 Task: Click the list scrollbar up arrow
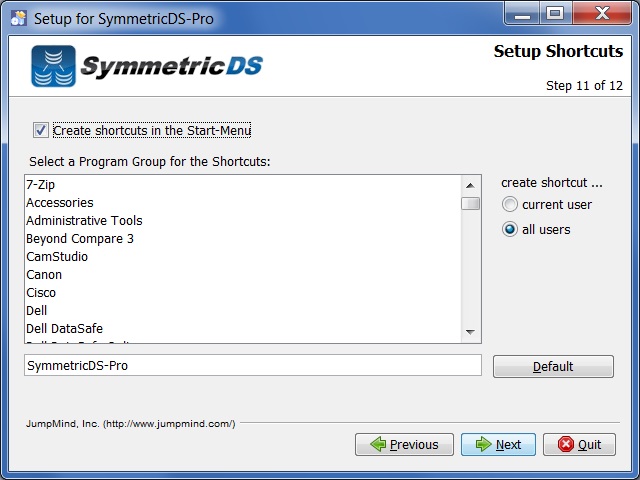click(470, 186)
